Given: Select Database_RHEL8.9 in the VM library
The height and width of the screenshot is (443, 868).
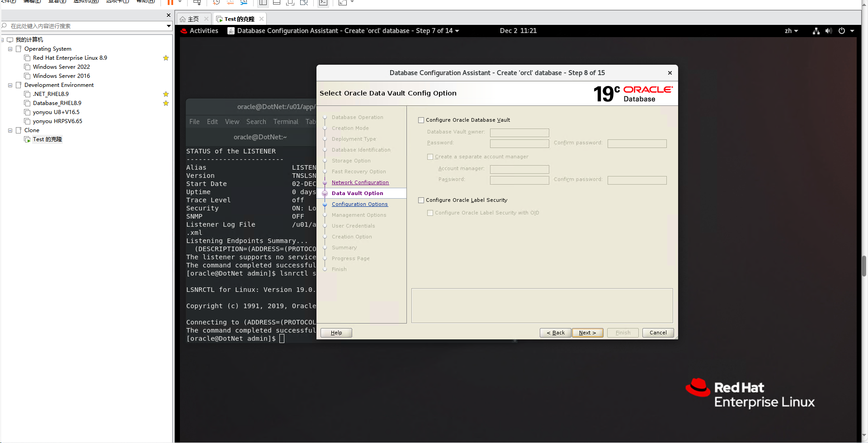Looking at the screenshot, I should pos(57,103).
